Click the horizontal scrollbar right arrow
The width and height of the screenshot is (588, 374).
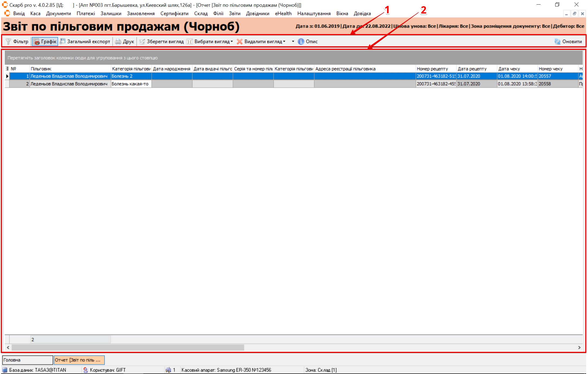click(x=579, y=347)
